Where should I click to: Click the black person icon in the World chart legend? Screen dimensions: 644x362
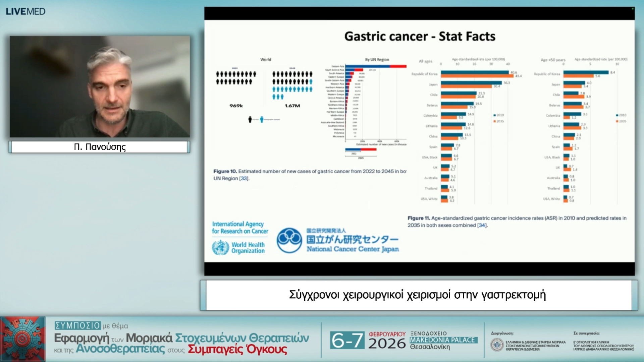[x=250, y=120]
